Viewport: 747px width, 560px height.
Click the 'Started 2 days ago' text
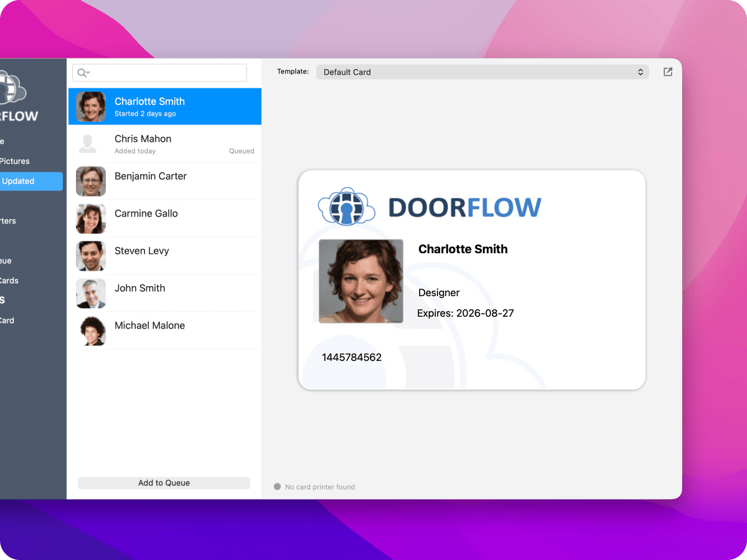tap(145, 114)
